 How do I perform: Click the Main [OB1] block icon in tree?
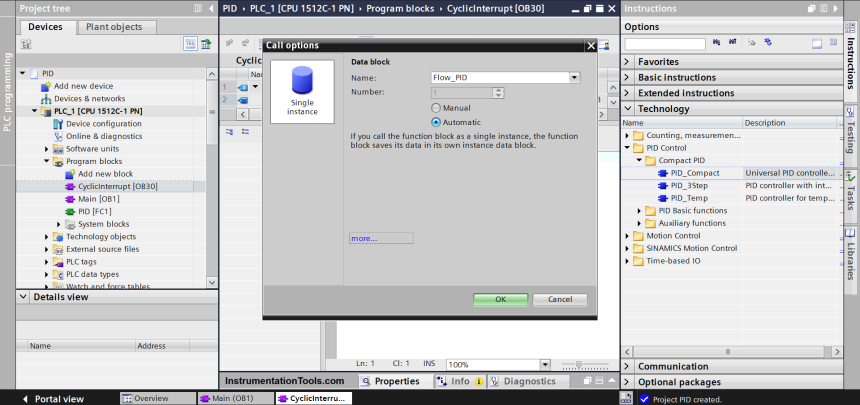pyautogui.click(x=70, y=199)
